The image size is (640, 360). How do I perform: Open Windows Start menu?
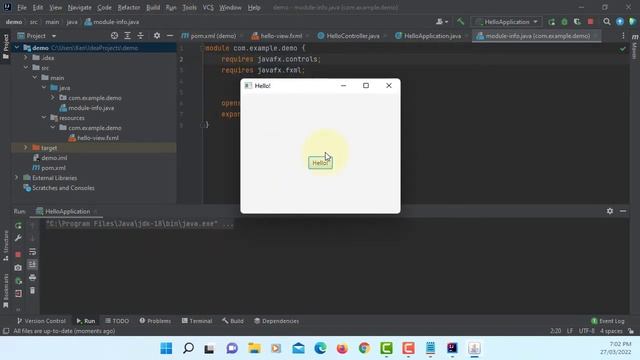pyautogui.click(x=166, y=348)
